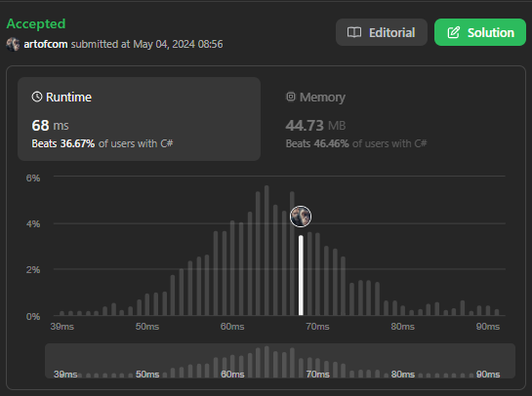Click the 2% y-axis label

pos(33,270)
